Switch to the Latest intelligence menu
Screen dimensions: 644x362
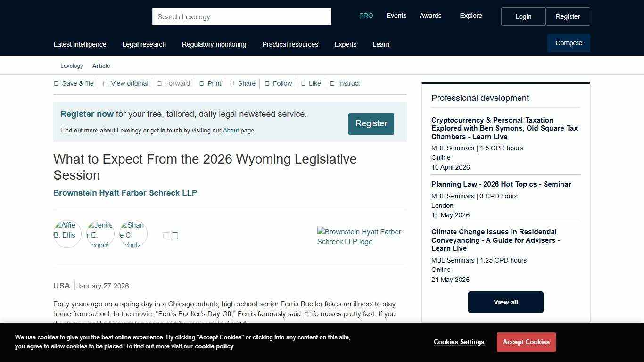[80, 44]
